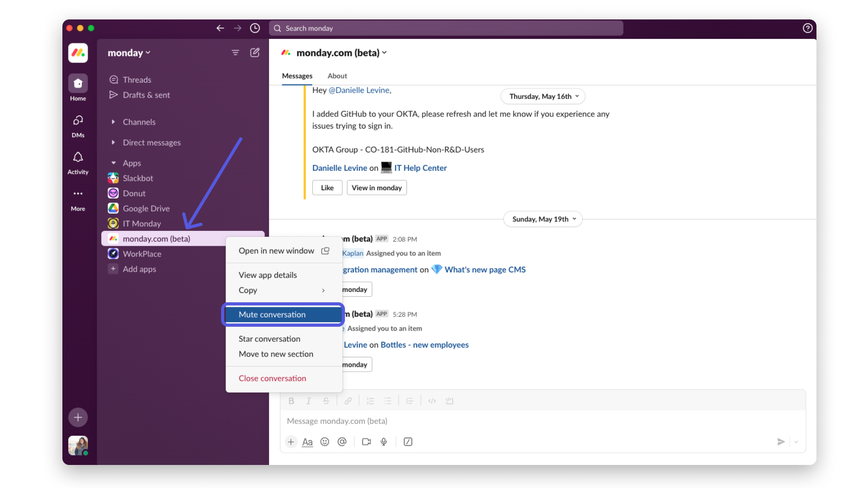Insert a link in composer
The height and width of the screenshot is (488, 868).
pos(348,401)
